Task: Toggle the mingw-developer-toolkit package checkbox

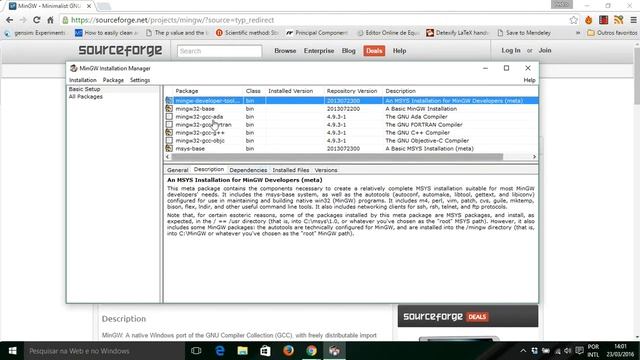Action: click(169, 100)
